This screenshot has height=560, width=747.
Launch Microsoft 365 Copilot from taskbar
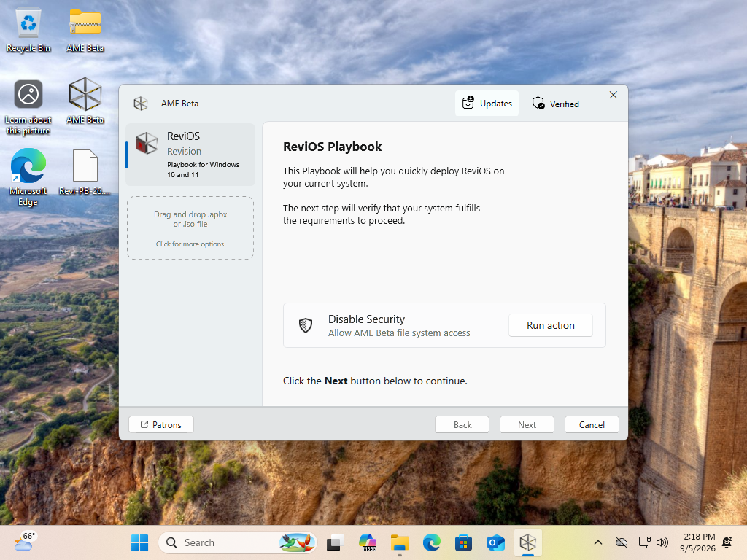coord(368,542)
